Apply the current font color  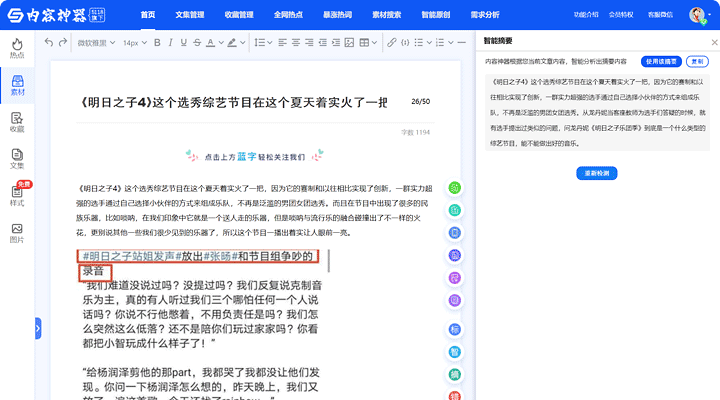[x=210, y=43]
